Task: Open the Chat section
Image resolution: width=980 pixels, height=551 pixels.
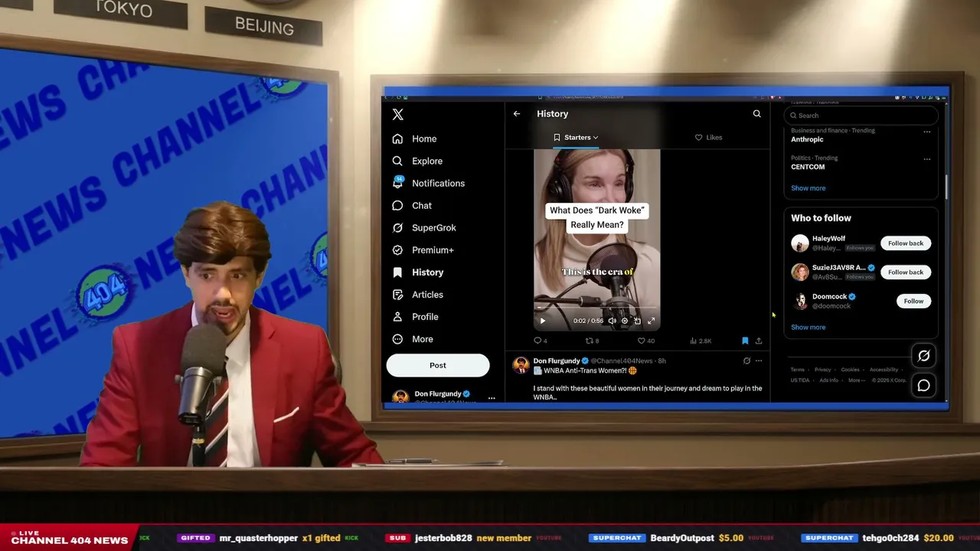Action: [412, 205]
